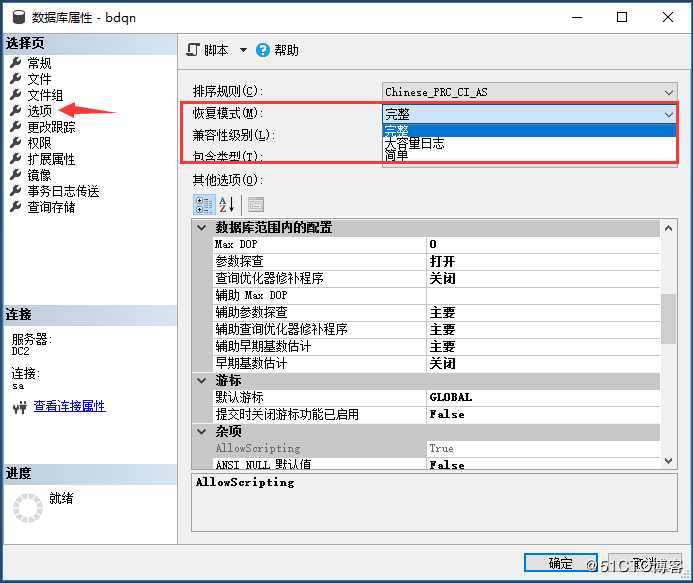Screen dimensions: 693x583
Task: Sort property grid alphabetically
Action: 227,205
